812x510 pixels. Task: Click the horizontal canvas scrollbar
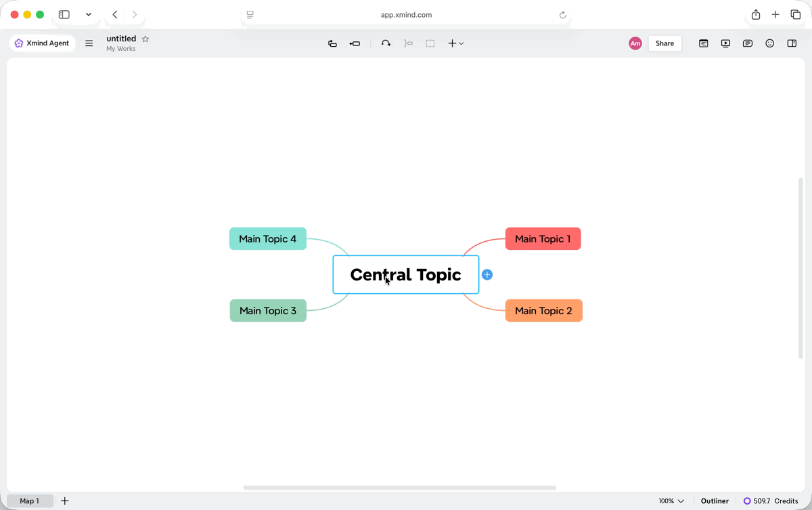(x=399, y=488)
